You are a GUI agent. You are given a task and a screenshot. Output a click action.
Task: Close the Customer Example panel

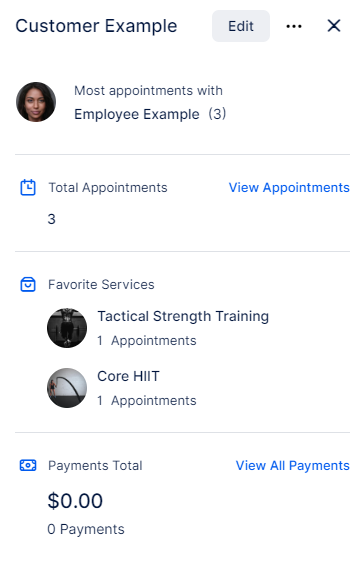(334, 26)
